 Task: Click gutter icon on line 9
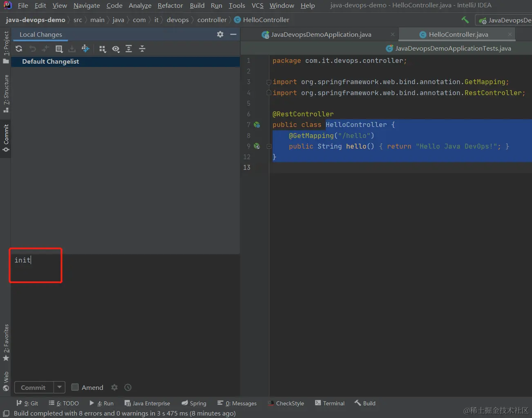pyautogui.click(x=257, y=146)
